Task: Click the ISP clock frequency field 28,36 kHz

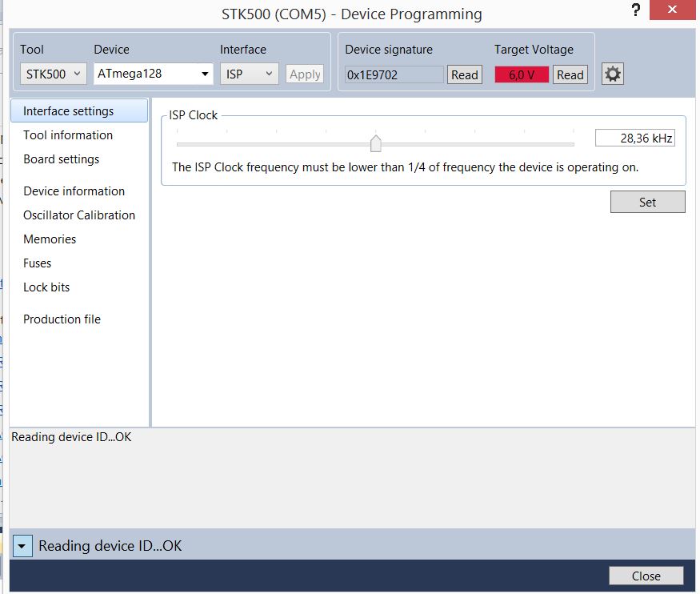Action: pyautogui.click(x=635, y=138)
